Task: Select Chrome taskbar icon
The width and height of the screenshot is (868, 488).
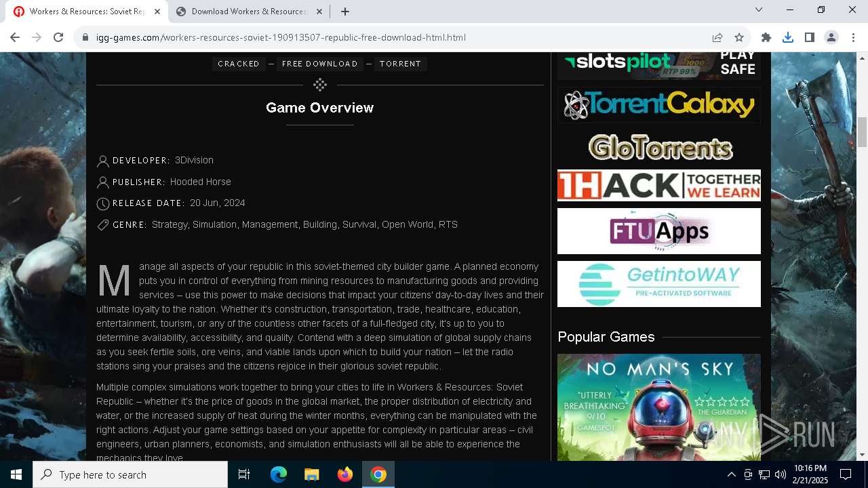Action: click(378, 474)
